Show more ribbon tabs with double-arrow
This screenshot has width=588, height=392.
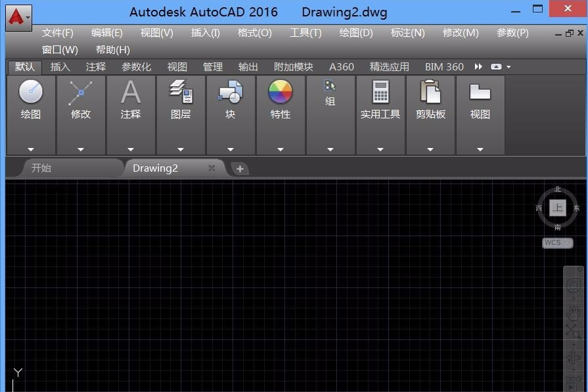point(478,67)
